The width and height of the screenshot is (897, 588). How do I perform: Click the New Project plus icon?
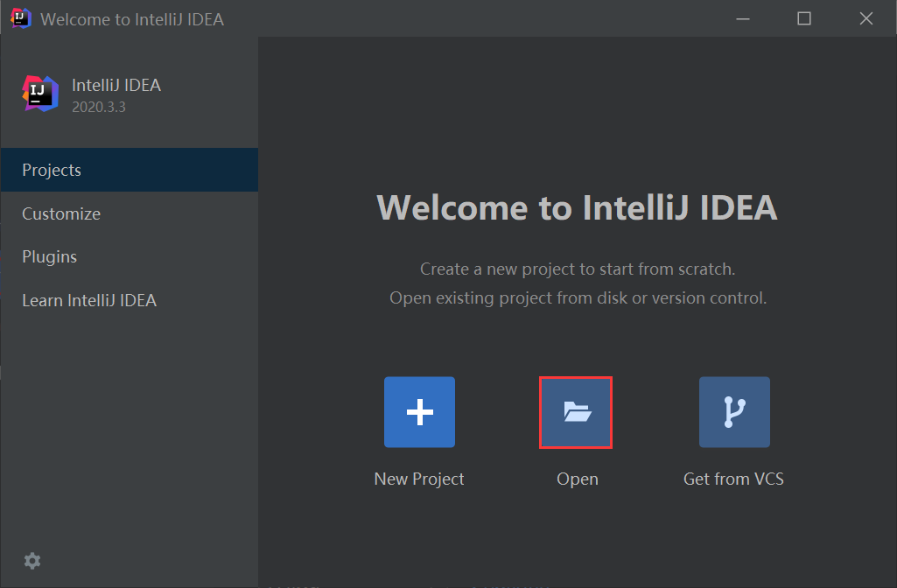pos(419,412)
